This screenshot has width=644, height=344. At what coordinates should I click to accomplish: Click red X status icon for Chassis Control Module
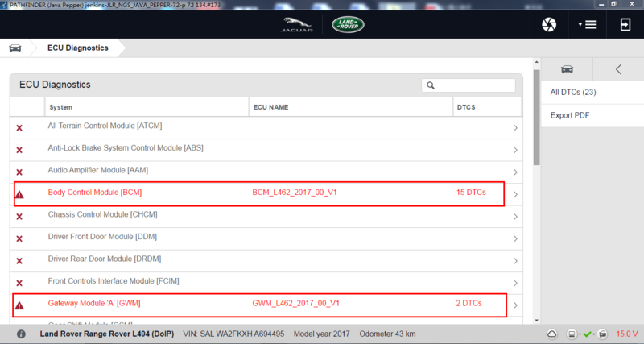[x=19, y=217]
